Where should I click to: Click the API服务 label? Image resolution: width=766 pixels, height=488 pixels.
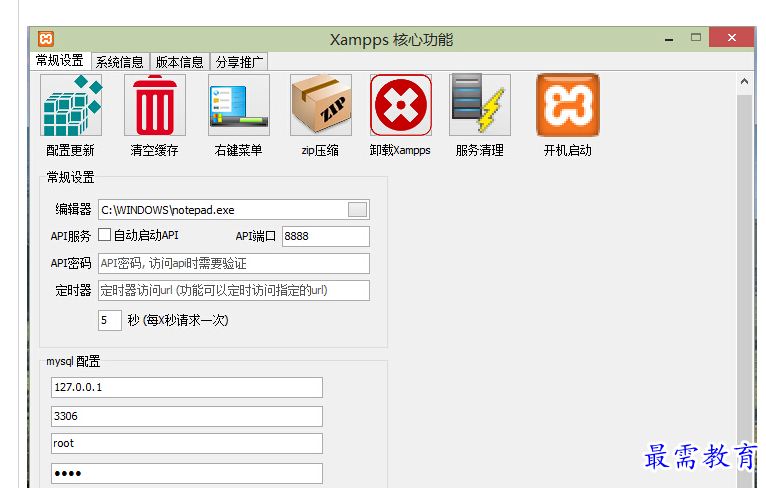tap(71, 236)
